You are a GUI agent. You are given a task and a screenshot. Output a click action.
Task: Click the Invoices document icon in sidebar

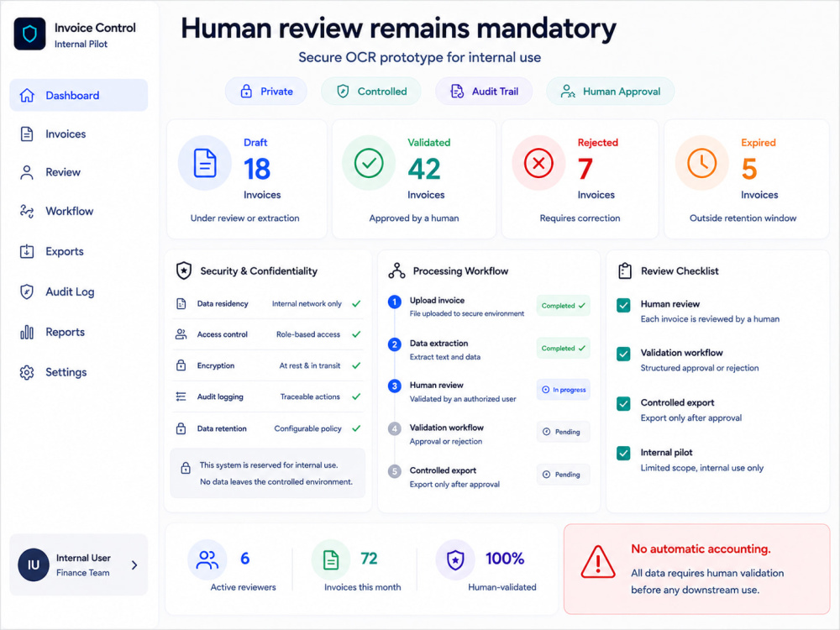(x=27, y=134)
